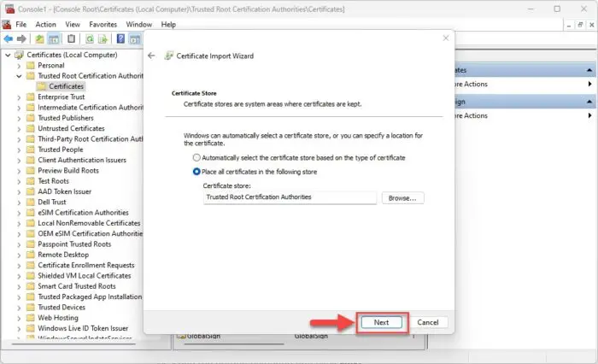The width and height of the screenshot is (598, 364).
Task: Expand the Enterprise Trust tree node
Action: 19,97
